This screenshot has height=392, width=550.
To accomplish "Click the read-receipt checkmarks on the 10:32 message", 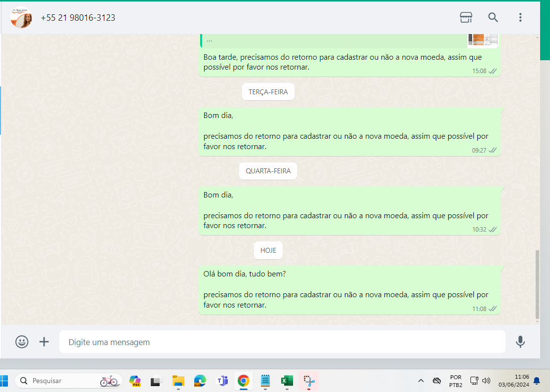I will [493, 230].
